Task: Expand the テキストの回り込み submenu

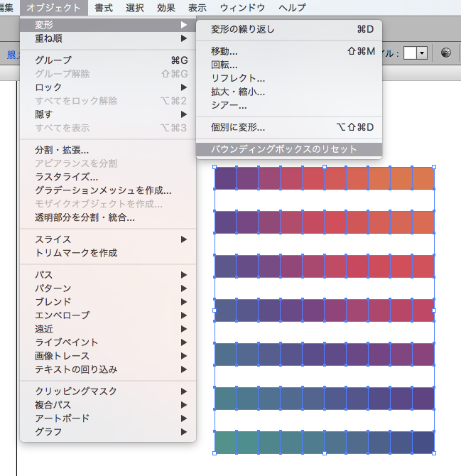Action: 108,369
